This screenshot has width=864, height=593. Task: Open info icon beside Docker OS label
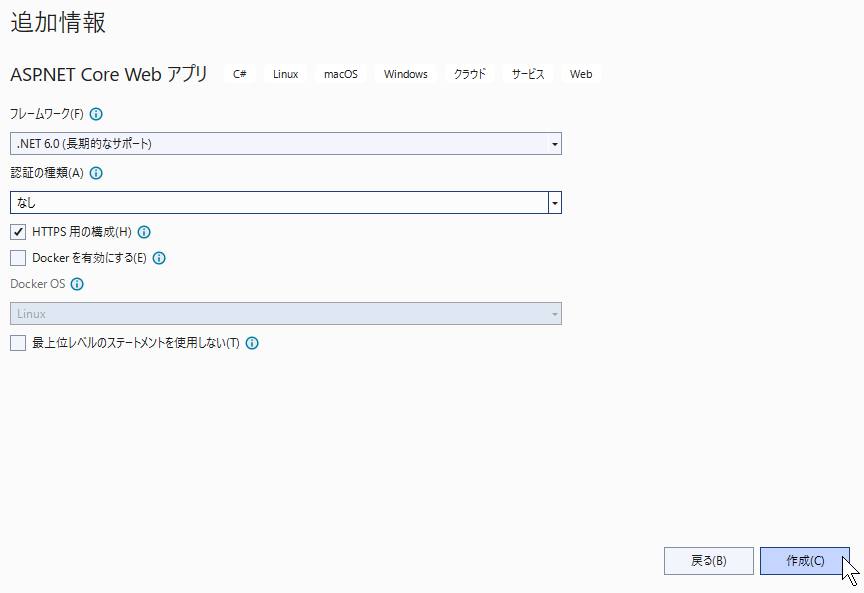click(77, 284)
